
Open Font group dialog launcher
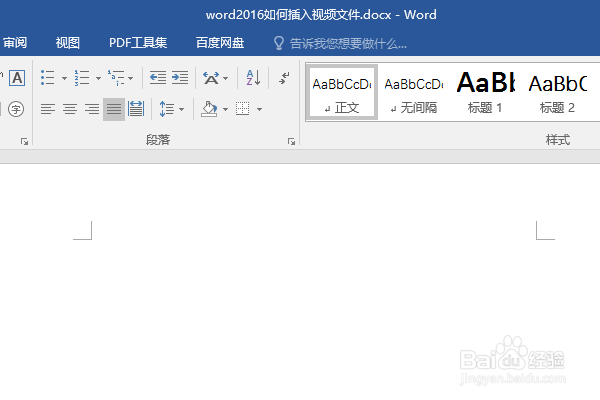coord(24,142)
